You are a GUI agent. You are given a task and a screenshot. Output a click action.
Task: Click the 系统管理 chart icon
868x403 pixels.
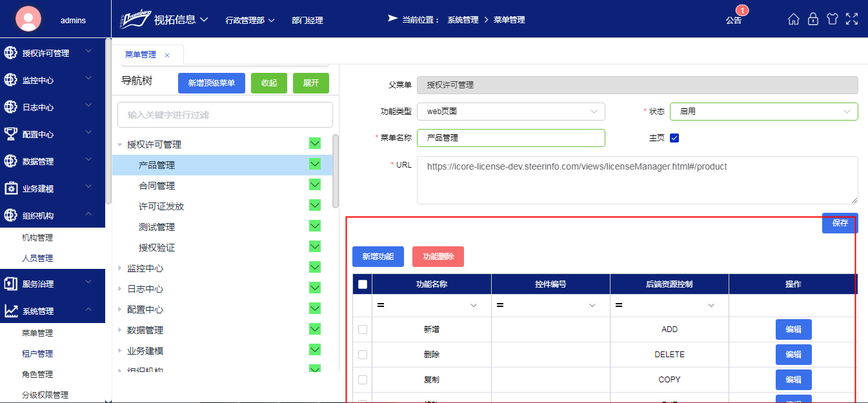tap(11, 311)
